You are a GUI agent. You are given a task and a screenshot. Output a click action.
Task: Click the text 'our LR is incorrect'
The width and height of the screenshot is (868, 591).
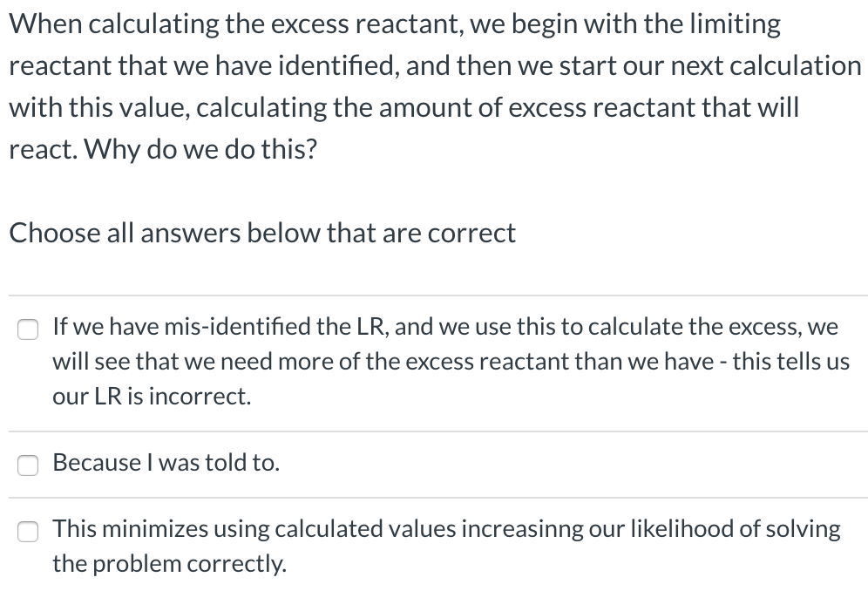click(150, 396)
